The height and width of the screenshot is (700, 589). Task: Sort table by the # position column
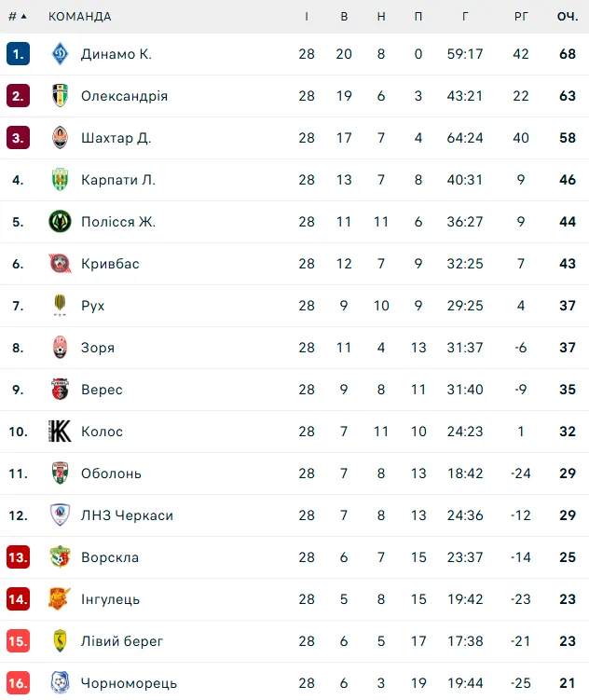(18, 17)
